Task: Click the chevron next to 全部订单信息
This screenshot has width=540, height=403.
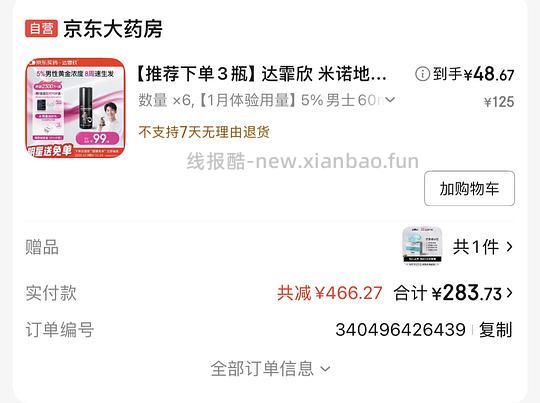Action: [325, 369]
